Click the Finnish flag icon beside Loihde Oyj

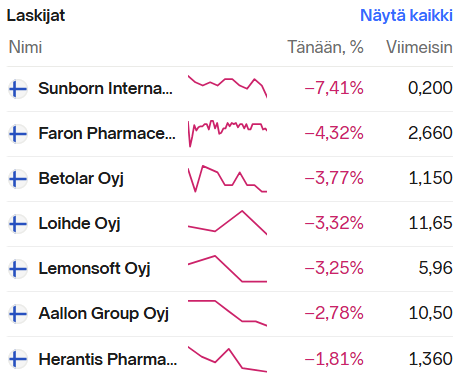coord(18,224)
